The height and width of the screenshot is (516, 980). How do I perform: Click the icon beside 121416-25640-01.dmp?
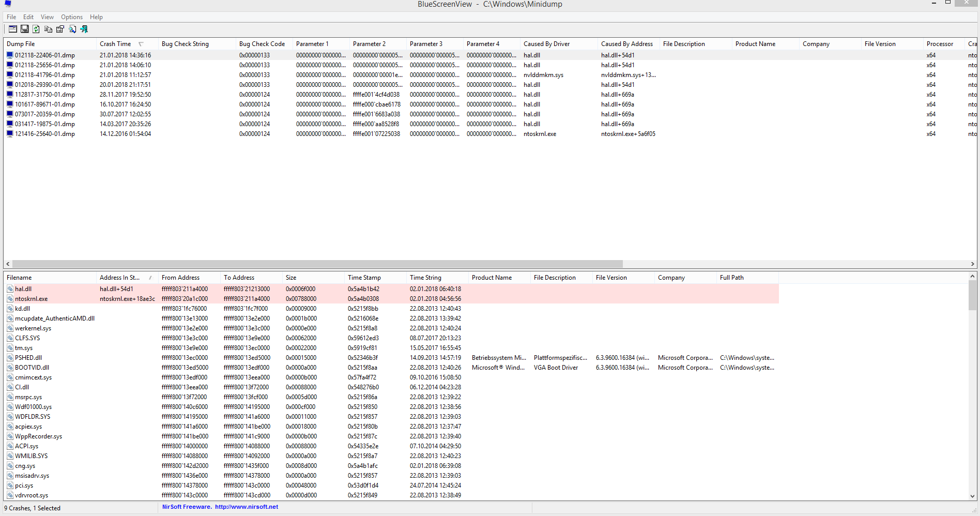tap(10, 133)
